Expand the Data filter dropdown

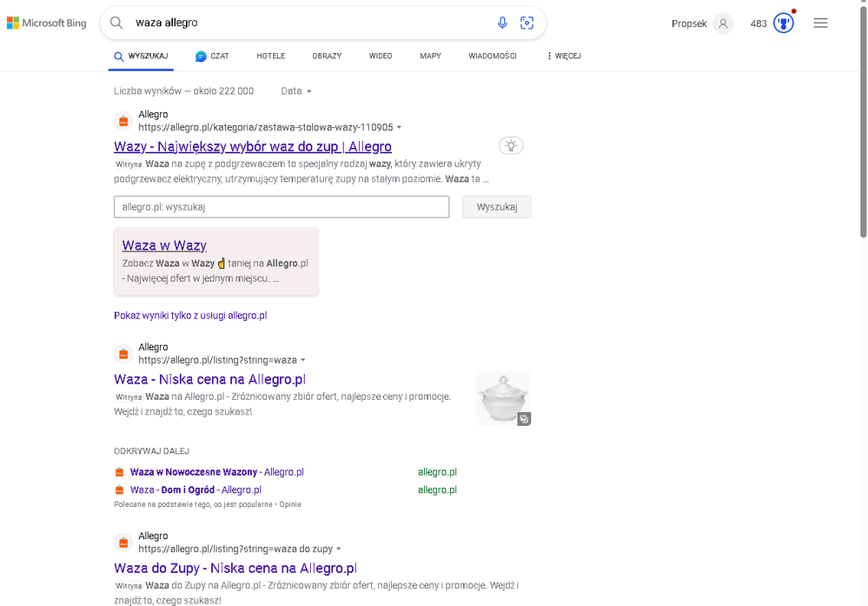296,90
